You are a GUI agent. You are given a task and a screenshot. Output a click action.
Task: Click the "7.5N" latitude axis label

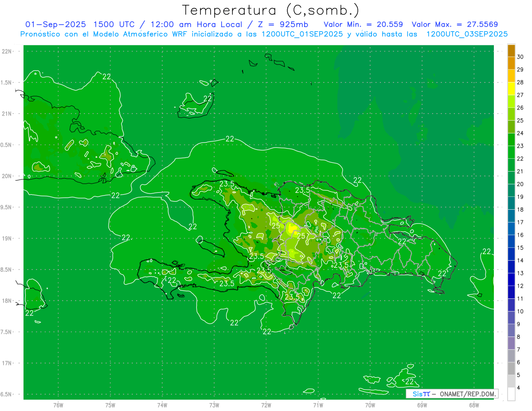(x=6, y=332)
